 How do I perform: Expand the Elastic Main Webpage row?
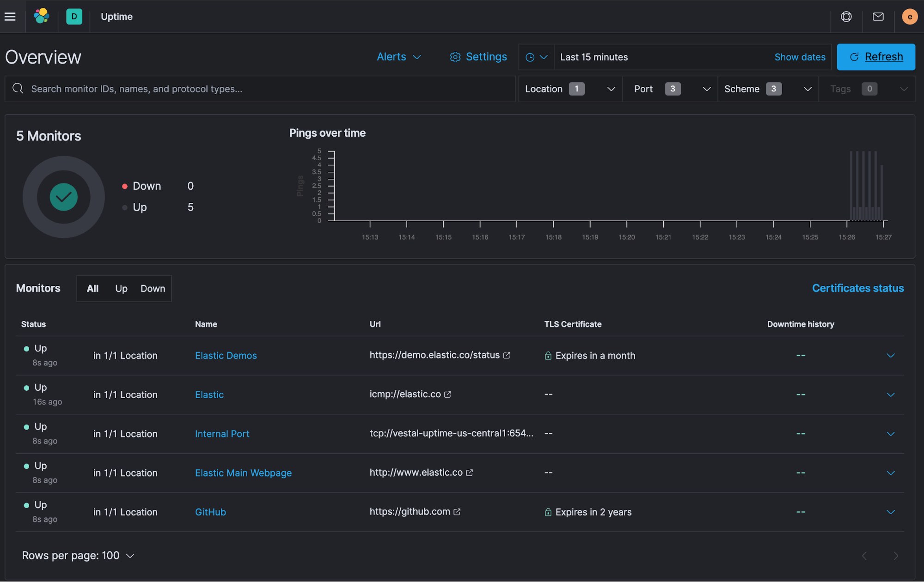891,473
